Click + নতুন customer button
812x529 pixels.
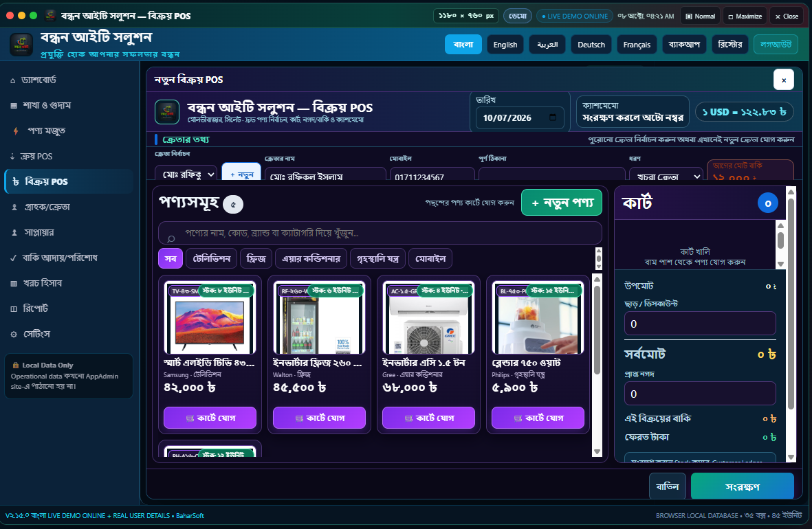(241, 172)
